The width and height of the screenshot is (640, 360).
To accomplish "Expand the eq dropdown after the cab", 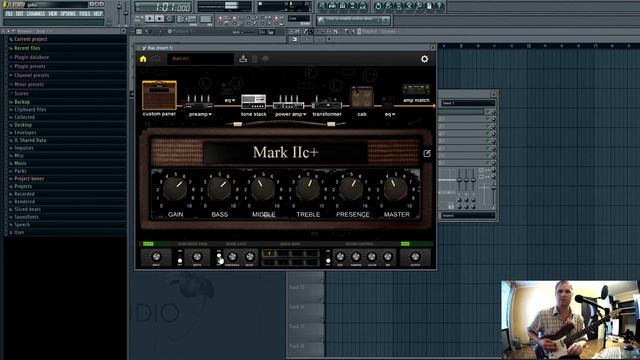I will (x=393, y=114).
